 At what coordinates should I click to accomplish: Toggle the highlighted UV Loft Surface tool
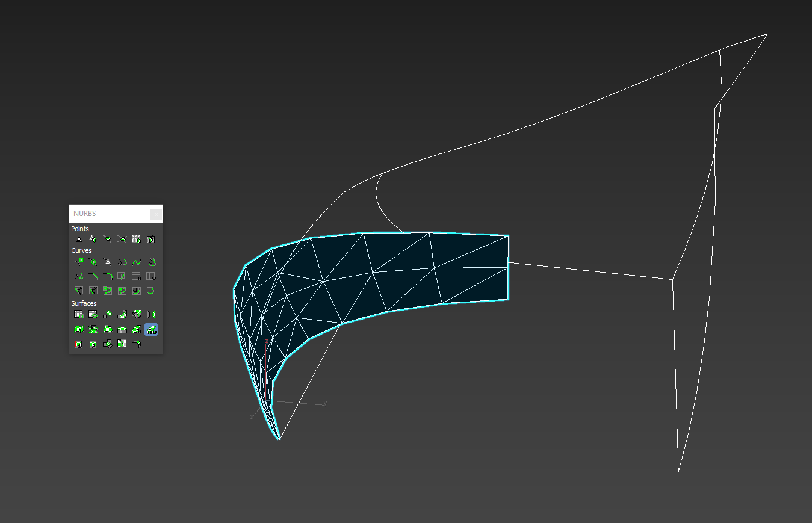point(151,329)
